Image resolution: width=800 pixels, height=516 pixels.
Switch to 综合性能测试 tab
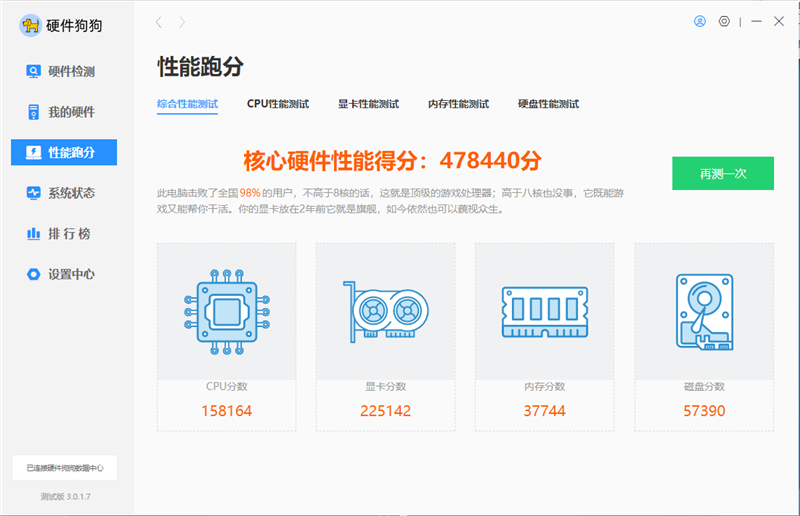(x=187, y=104)
